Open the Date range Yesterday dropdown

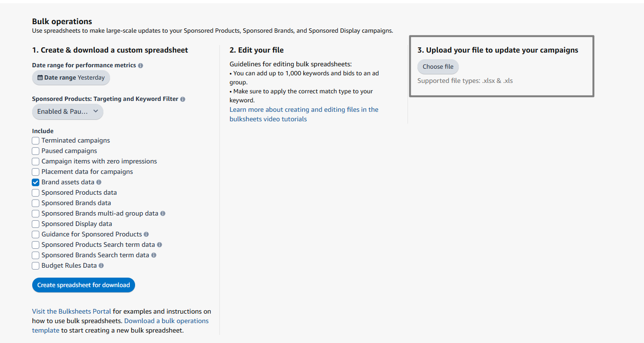point(71,77)
